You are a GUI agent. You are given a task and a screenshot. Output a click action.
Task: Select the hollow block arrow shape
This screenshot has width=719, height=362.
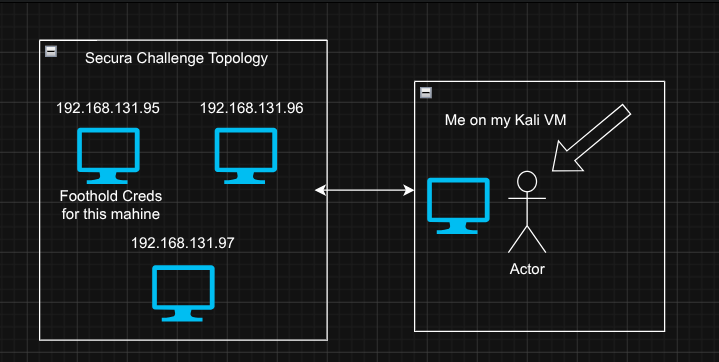[591, 138]
